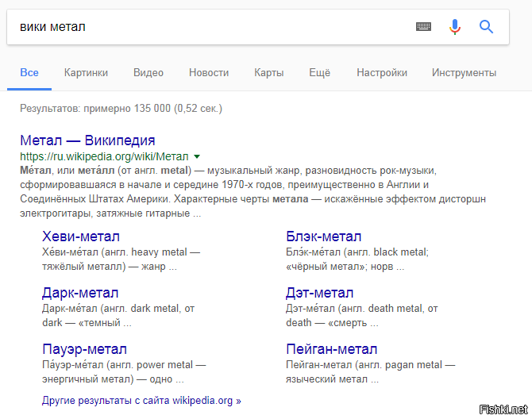This screenshot has width=532, height=419.
Task: Visit the Пейган-метал article link
Action: (331, 349)
